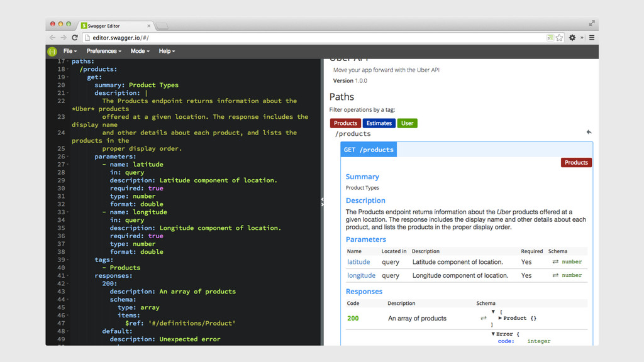Open the Help menu
Viewport: 644px width, 362px height.
(167, 51)
